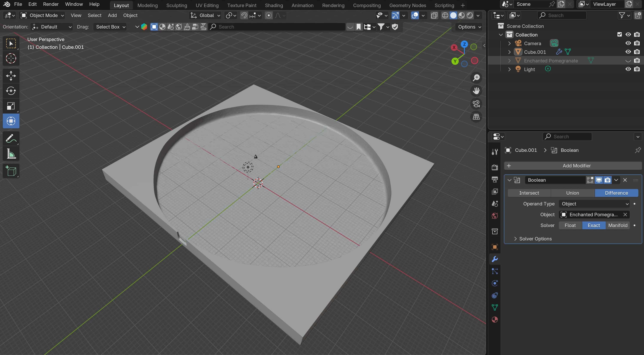Pick the Annotate pencil tool

(x=11, y=138)
